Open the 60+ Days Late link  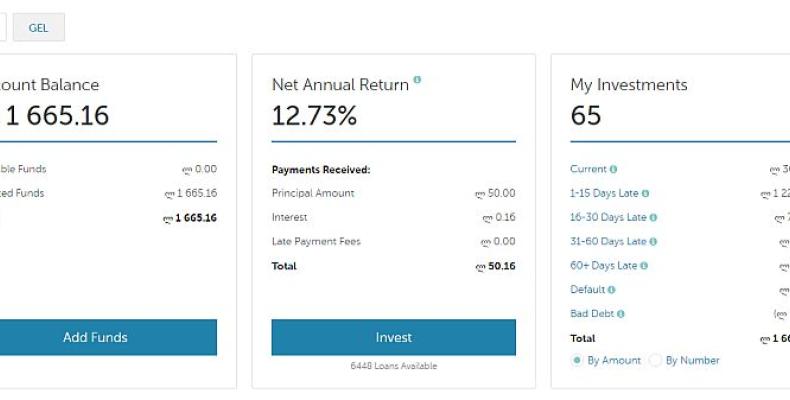pyautogui.click(x=603, y=266)
